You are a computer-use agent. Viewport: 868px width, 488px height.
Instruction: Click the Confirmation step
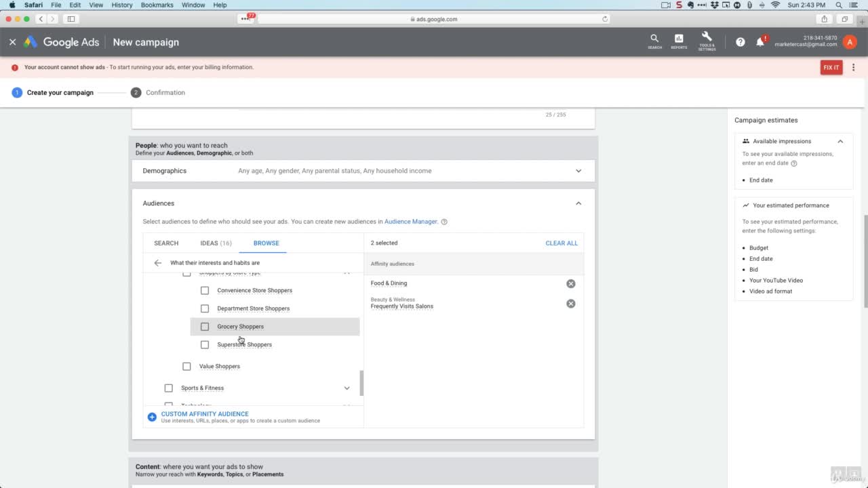[158, 93]
